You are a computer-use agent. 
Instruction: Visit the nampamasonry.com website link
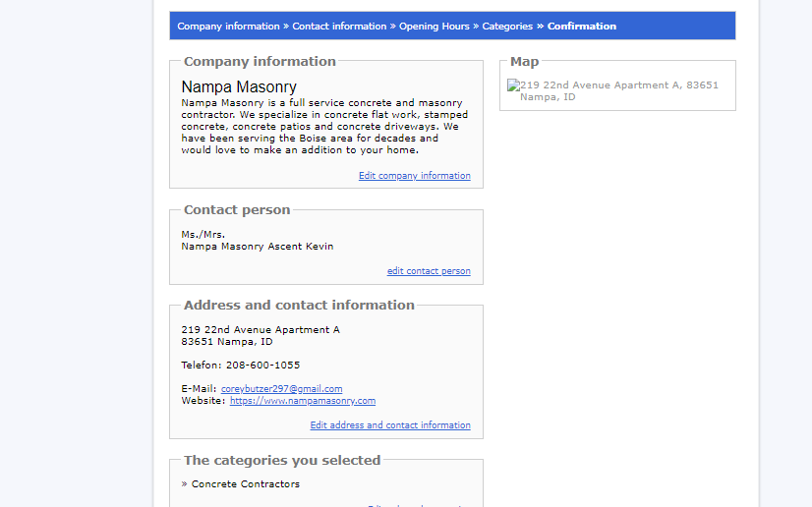(x=303, y=401)
